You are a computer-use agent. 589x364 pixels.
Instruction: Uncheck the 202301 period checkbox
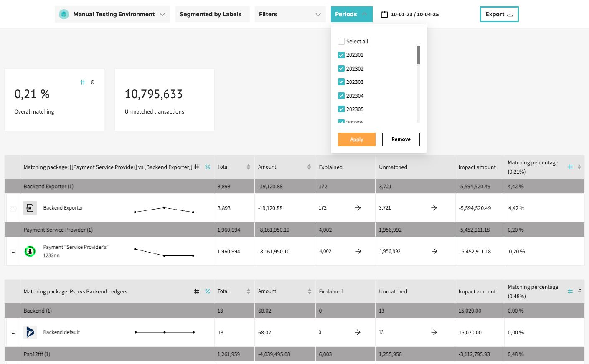pos(341,55)
